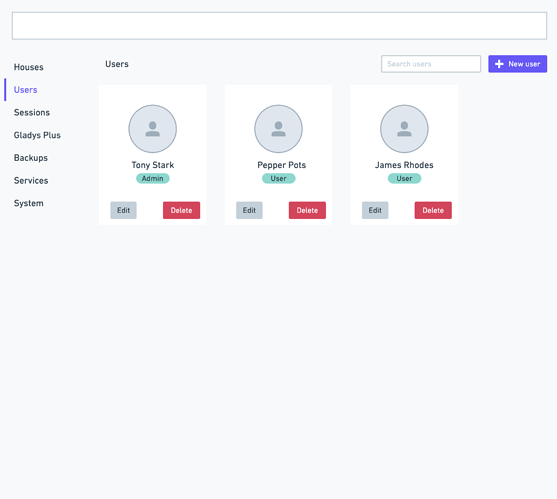Click the James Rhodes name label
The height and width of the screenshot is (499, 557).
[x=404, y=165]
